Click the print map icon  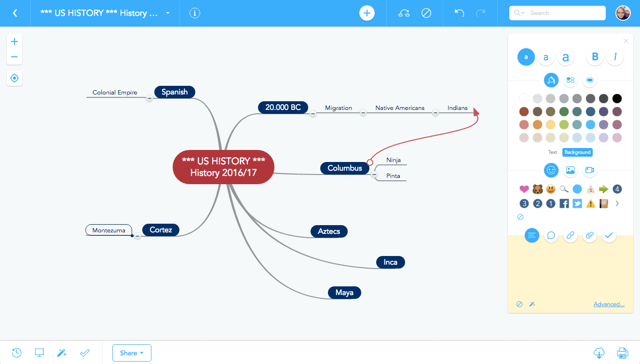tap(623, 353)
